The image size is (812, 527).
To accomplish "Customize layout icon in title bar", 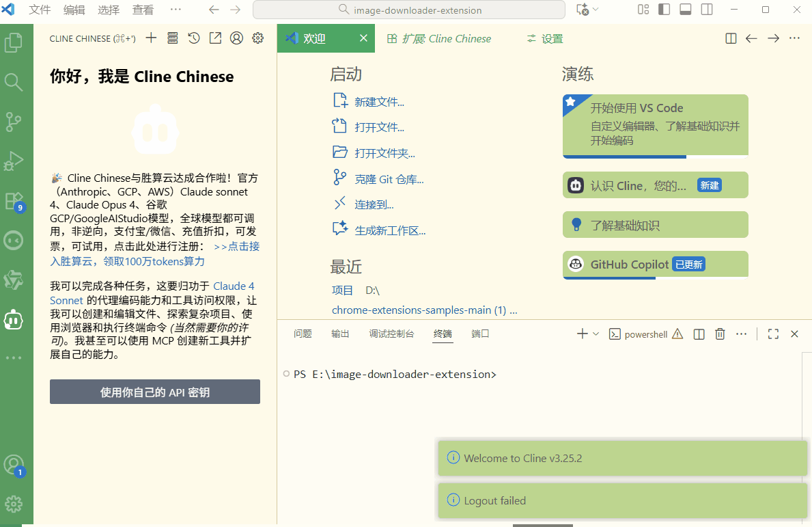I will tap(643, 10).
